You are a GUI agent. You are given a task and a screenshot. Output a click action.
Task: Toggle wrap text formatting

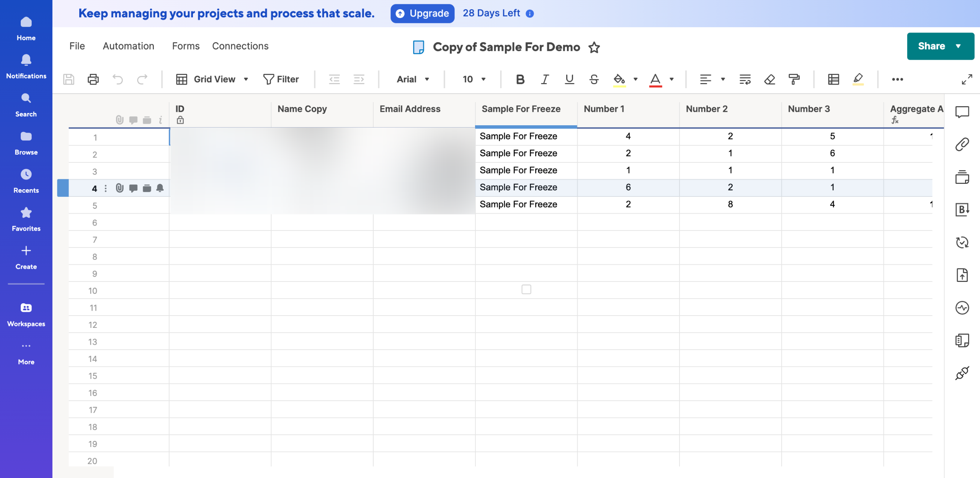[x=745, y=79]
